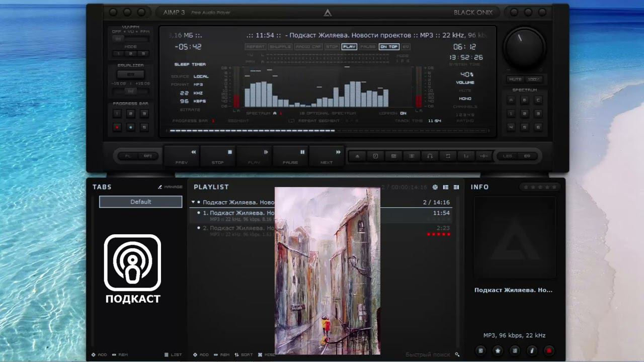Click the Подкаст podcast logo icon

pyautogui.click(x=133, y=268)
